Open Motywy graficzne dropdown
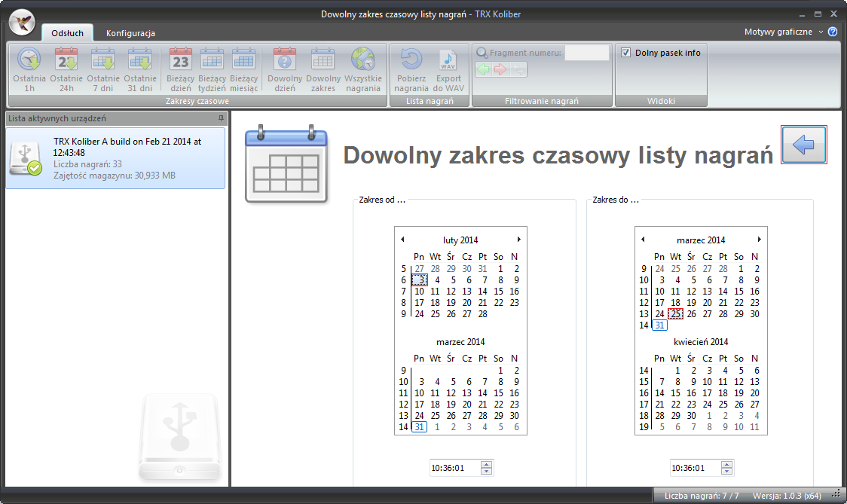 click(783, 32)
